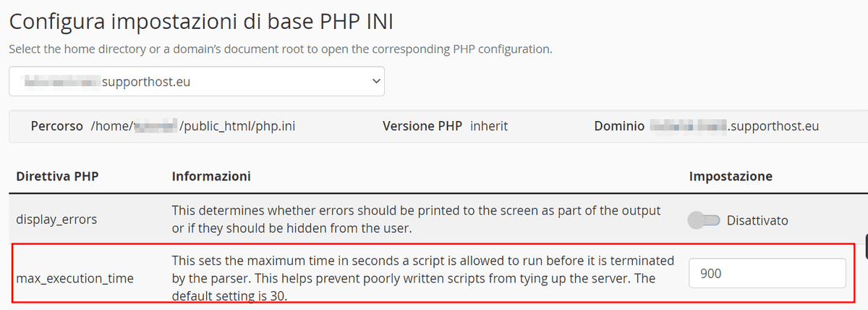The image size is (868, 310).
Task: Click the public_html/php.ini path text
Action: click(237, 126)
